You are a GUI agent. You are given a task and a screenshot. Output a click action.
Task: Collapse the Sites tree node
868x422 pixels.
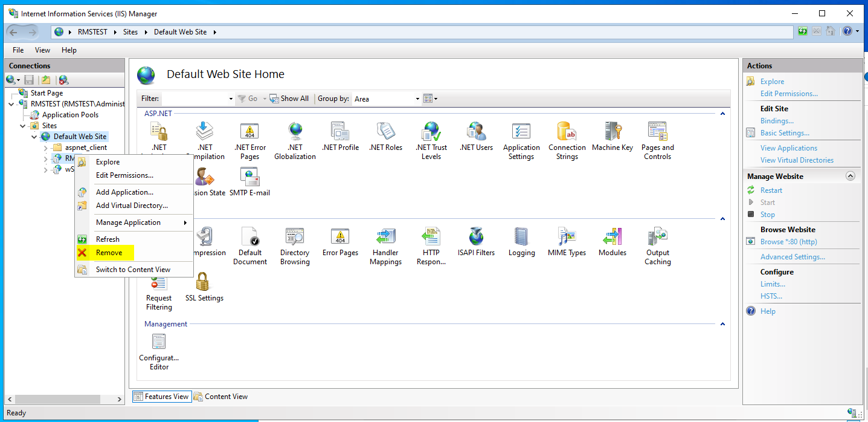point(24,126)
